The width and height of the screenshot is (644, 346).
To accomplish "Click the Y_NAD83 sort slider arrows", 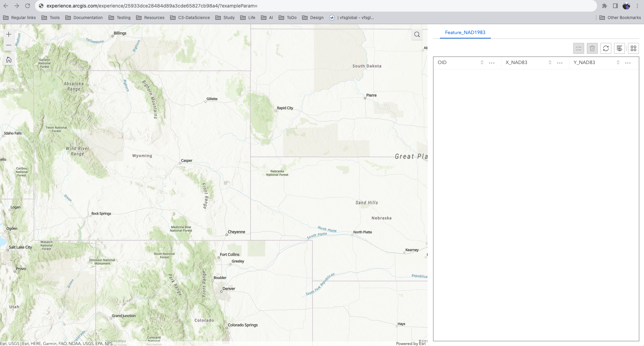I will pyautogui.click(x=618, y=62).
